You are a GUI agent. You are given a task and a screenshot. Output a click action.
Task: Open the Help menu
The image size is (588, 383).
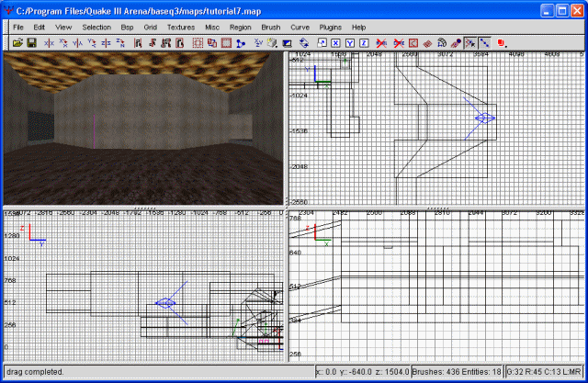click(x=358, y=28)
